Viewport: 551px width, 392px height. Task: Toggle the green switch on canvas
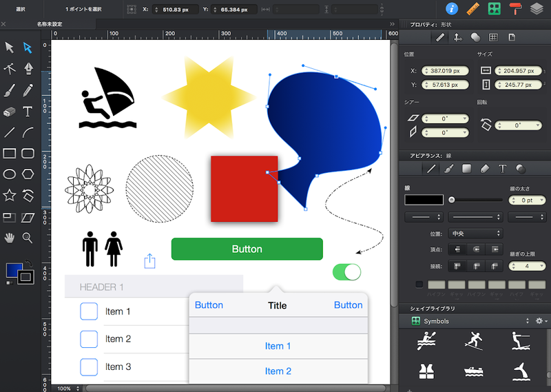point(346,272)
